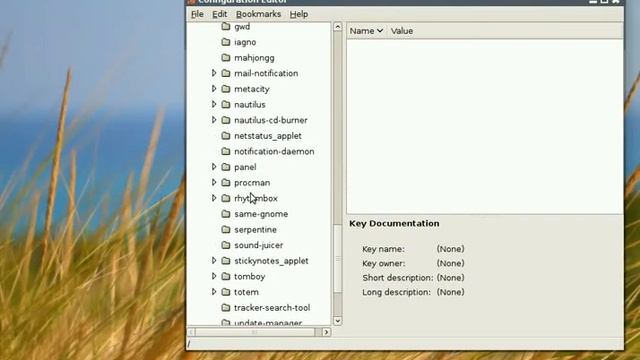640x360 pixels.
Task: Click the tomboy folder icon
Action: (x=226, y=276)
